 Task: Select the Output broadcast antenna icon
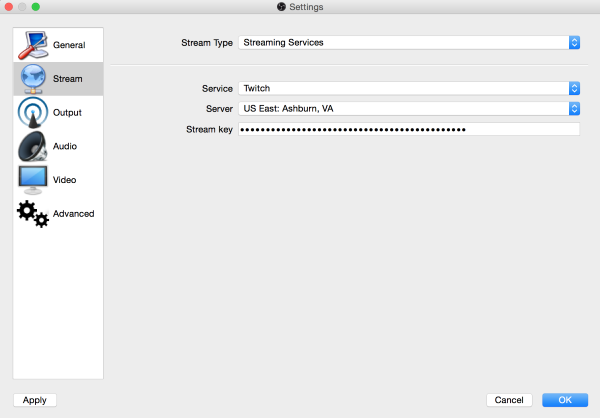point(33,113)
